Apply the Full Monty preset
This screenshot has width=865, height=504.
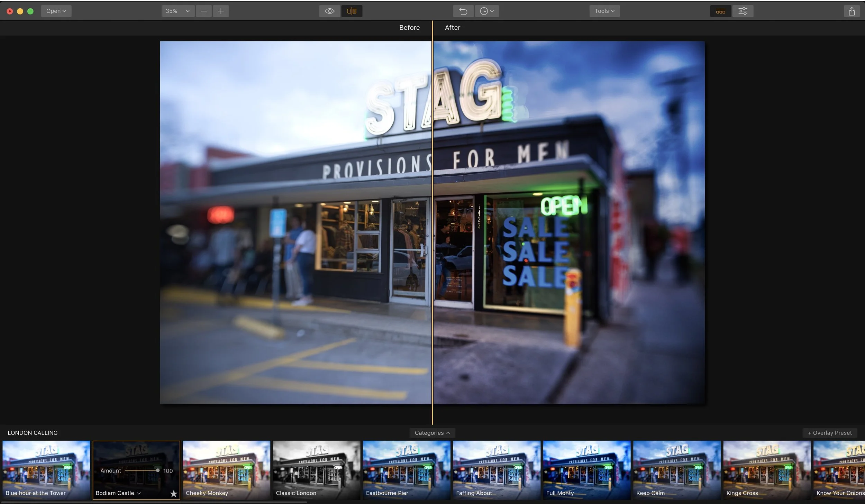pyautogui.click(x=587, y=470)
